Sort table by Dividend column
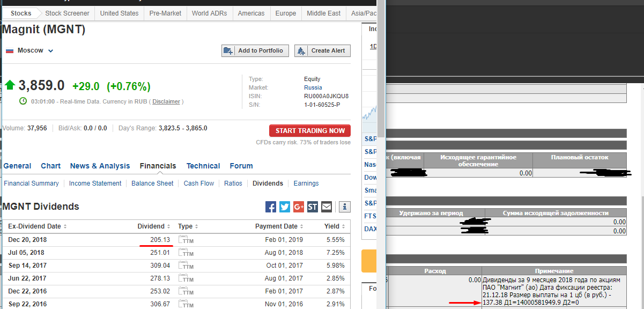Screen dimensions: 644x309 point(154,226)
